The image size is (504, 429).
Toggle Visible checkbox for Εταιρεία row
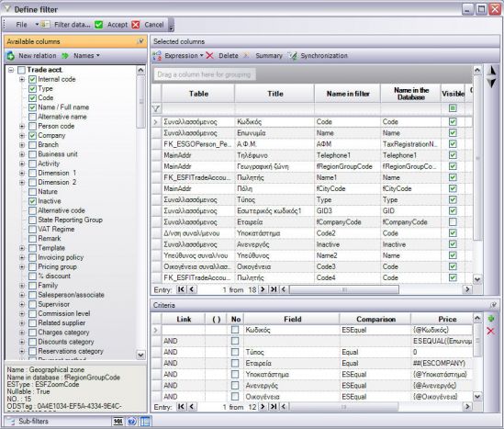coord(453,222)
